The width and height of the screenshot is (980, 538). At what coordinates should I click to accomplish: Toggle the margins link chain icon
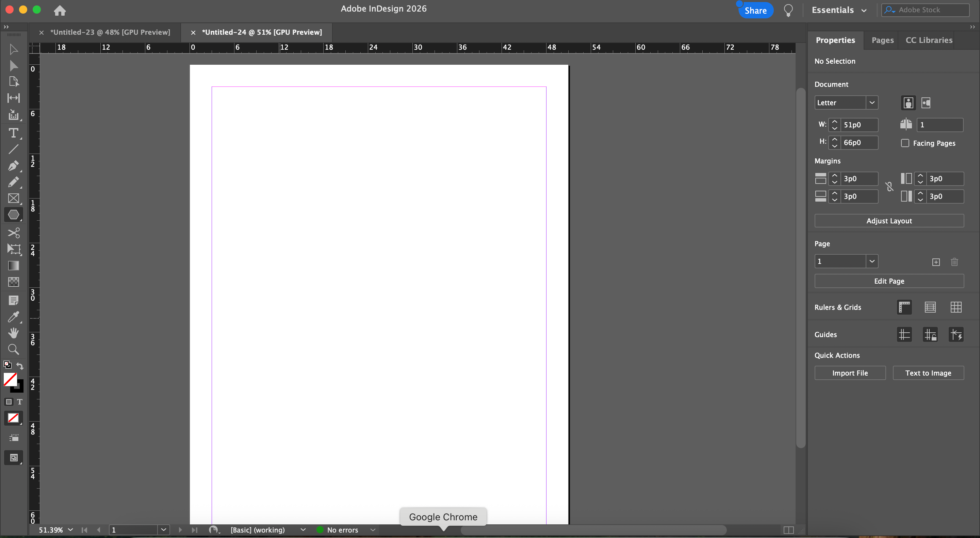point(889,187)
